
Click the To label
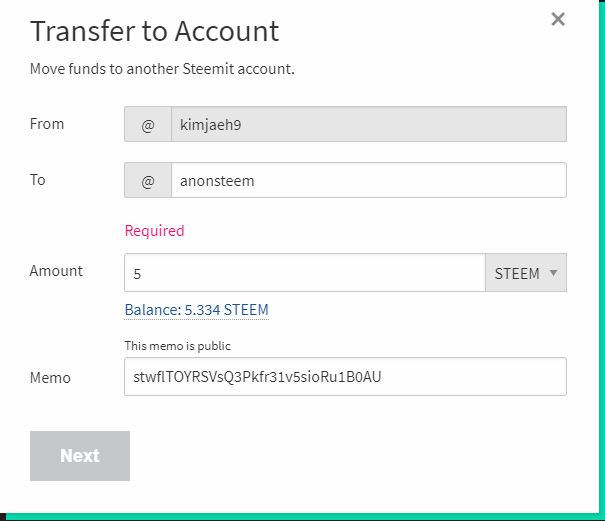point(38,180)
